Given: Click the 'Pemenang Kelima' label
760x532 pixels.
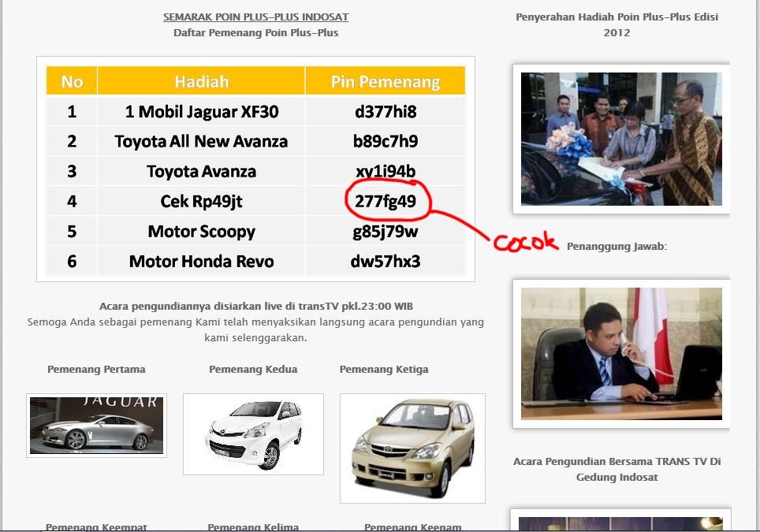Looking at the screenshot, I should point(253,526).
